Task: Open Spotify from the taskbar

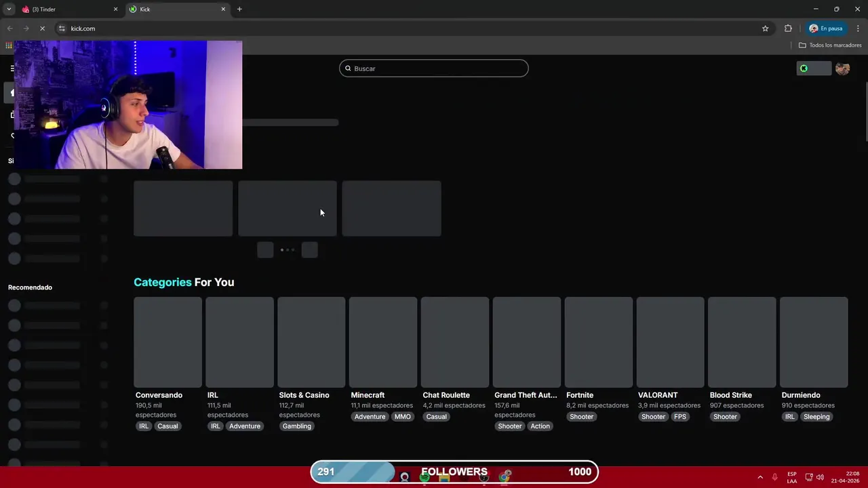Action: pos(425,477)
